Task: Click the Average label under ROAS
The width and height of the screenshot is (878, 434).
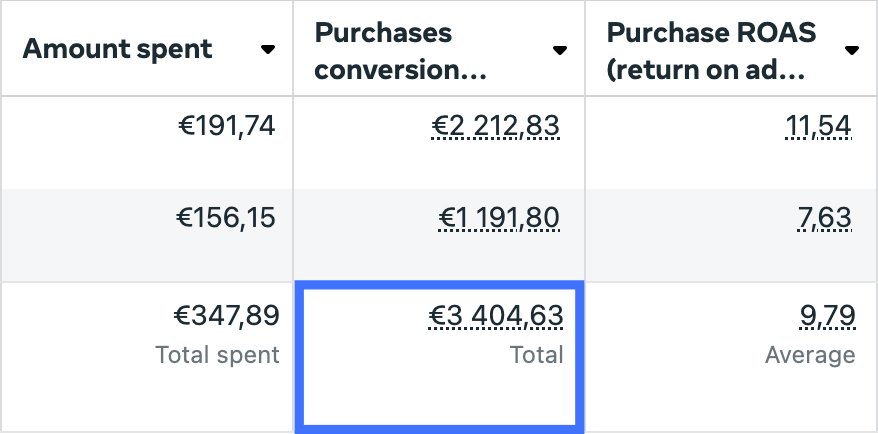Action: (810, 354)
